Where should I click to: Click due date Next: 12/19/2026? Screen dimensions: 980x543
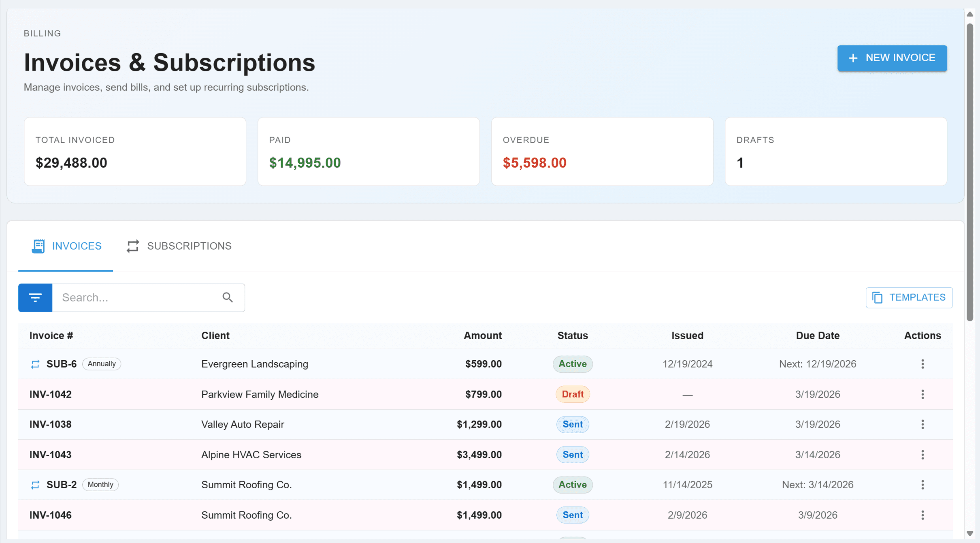click(x=818, y=364)
